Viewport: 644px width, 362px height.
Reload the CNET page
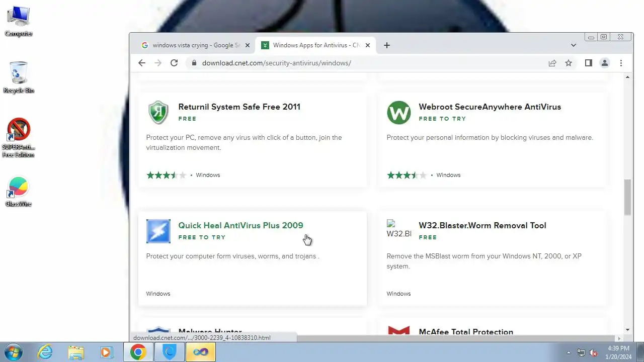(174, 63)
